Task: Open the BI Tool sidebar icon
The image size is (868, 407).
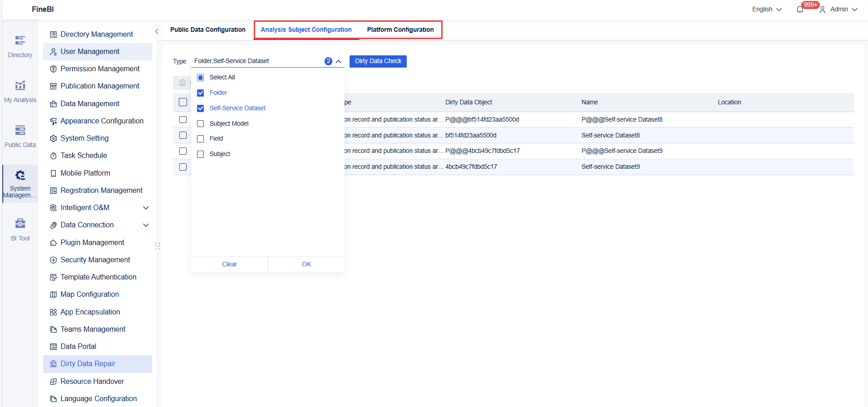Action: (x=20, y=223)
